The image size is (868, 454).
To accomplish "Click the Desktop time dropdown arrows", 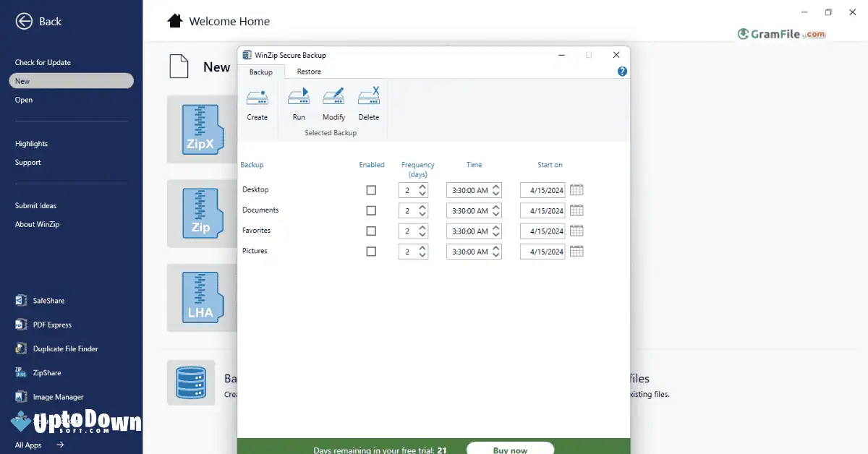I will [496, 190].
